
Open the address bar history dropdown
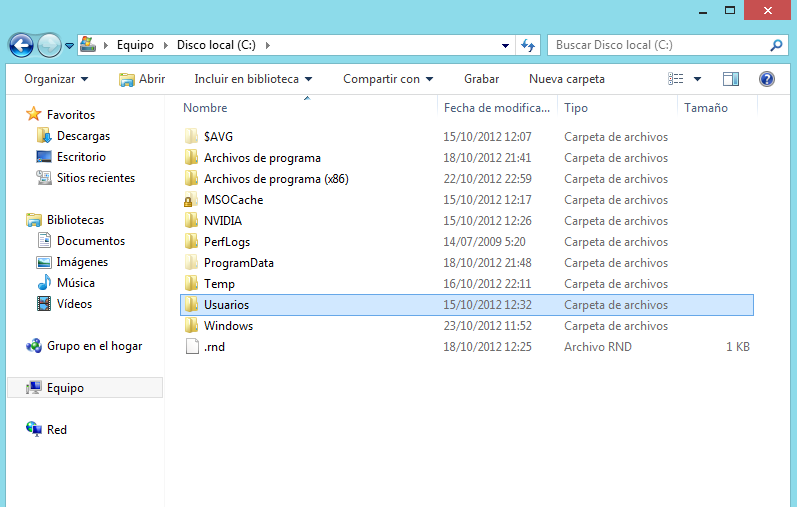click(505, 46)
